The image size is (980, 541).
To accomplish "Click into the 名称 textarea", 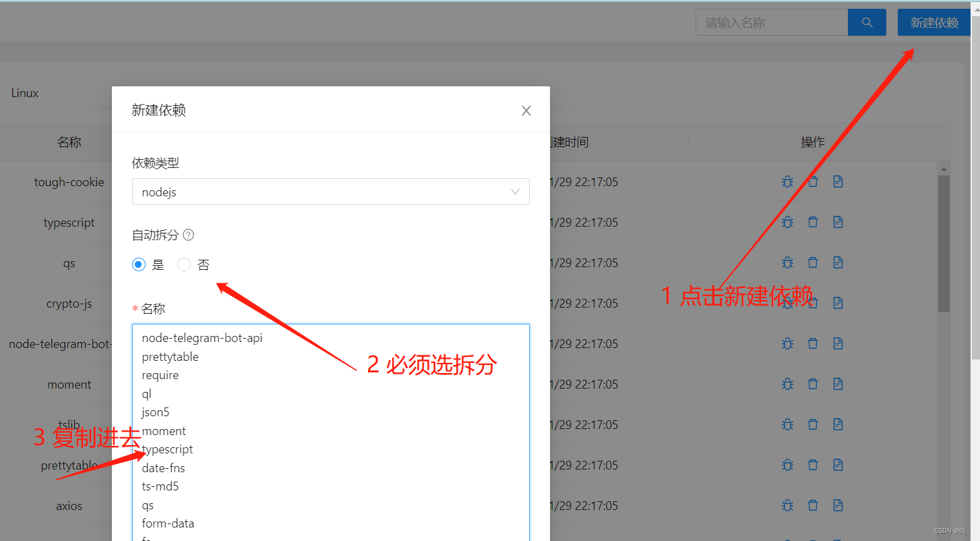I will [331, 432].
